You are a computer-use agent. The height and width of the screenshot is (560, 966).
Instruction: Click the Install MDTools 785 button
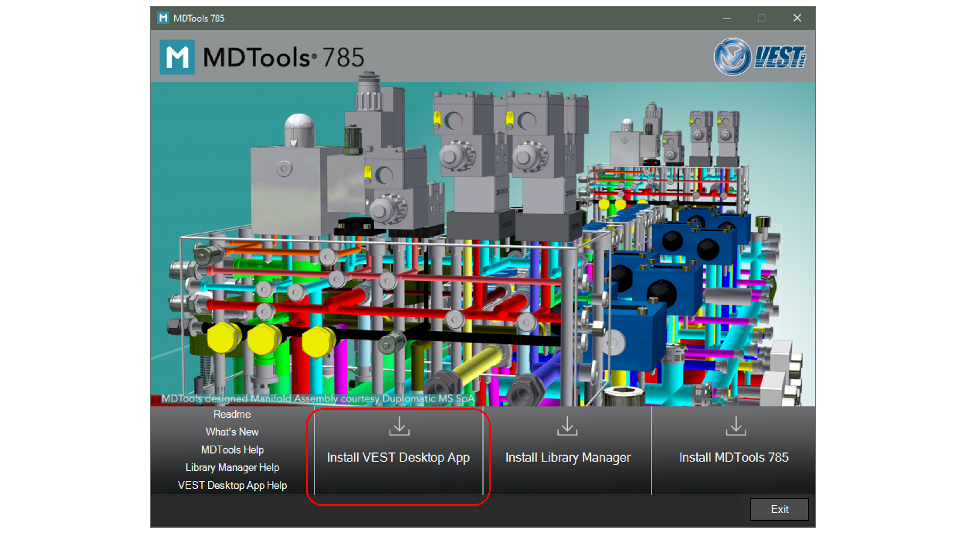pyautogui.click(x=734, y=451)
